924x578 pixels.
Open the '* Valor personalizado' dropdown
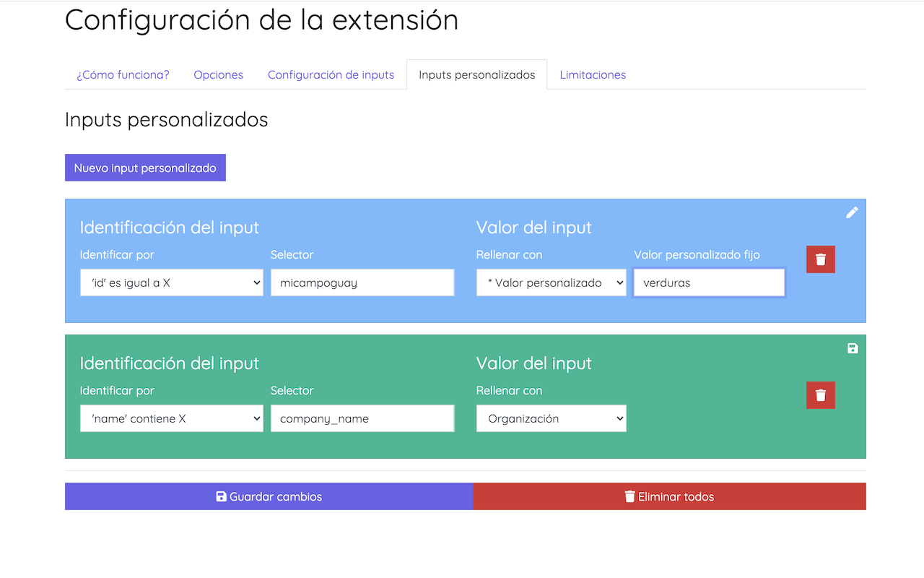[x=552, y=282]
